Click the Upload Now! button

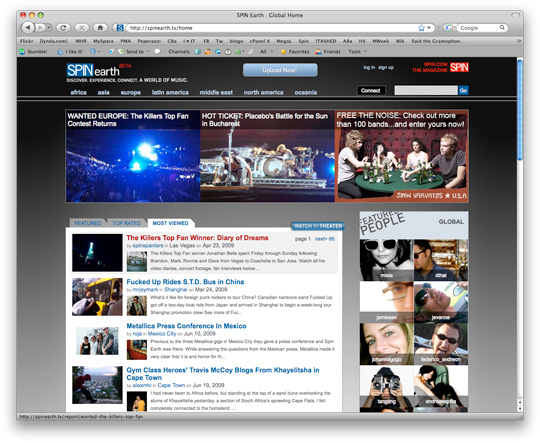280,70
